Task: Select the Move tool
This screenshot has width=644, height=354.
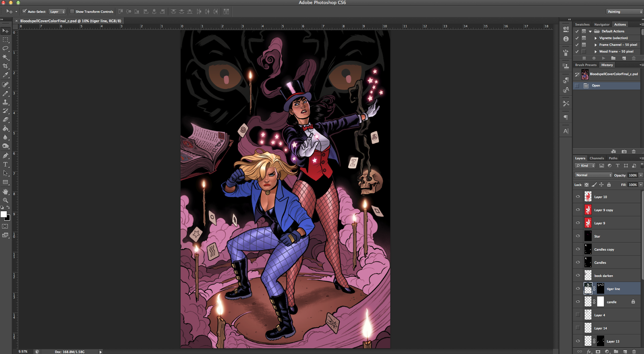Action: pos(6,31)
